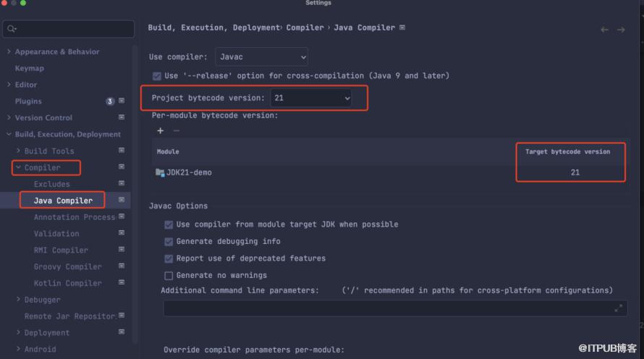Uncheck Generate debugging info
The image size is (644, 359).
coord(169,242)
